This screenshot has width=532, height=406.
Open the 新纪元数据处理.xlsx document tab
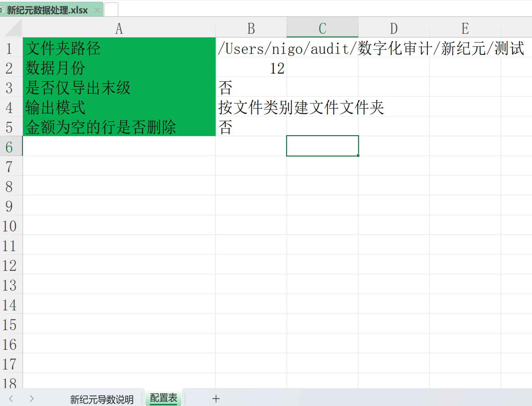[48, 10]
